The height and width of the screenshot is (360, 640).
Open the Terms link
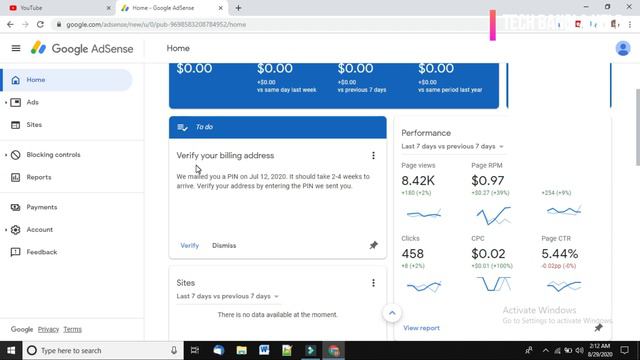click(x=72, y=329)
